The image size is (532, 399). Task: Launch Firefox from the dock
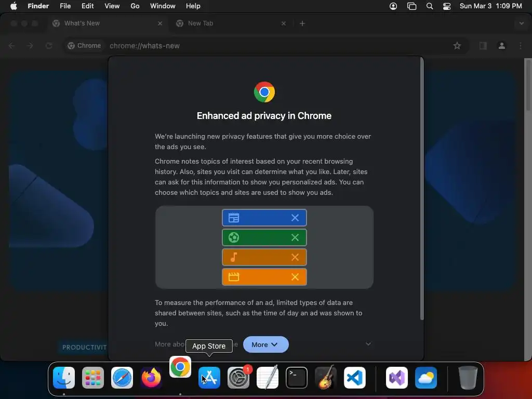tap(151, 378)
